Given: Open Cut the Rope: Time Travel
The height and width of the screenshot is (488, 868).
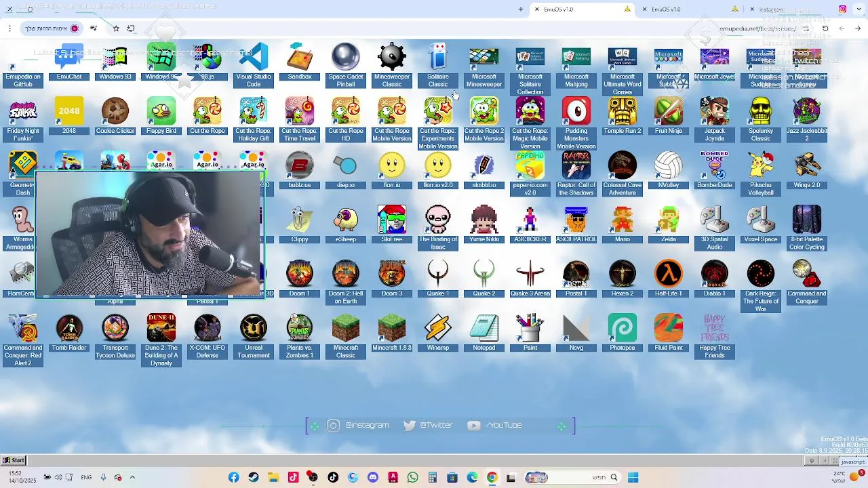Looking at the screenshot, I should point(300,120).
